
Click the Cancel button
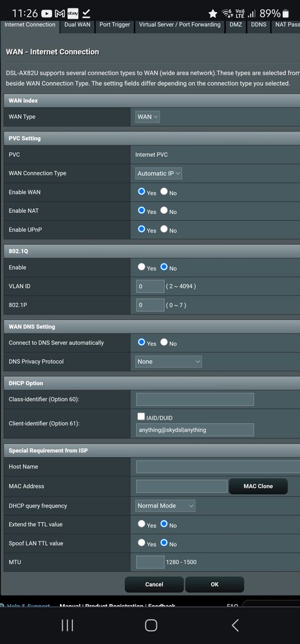[155, 585]
